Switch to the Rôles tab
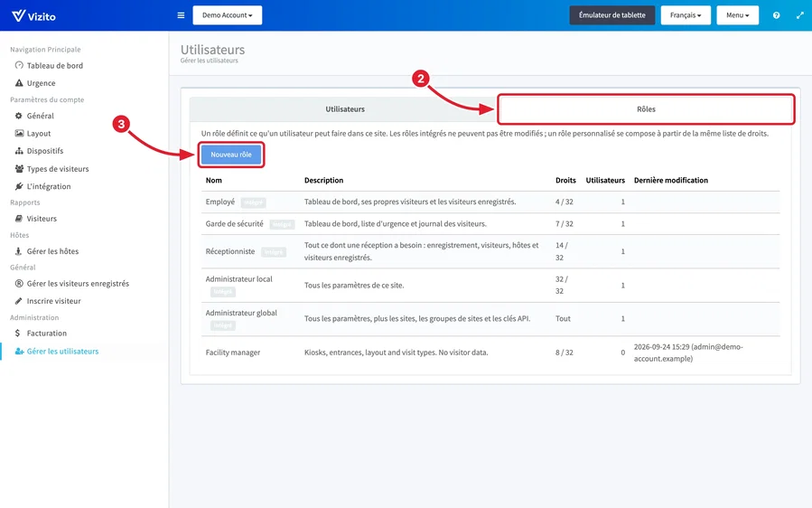This screenshot has height=508, width=812. pos(646,108)
